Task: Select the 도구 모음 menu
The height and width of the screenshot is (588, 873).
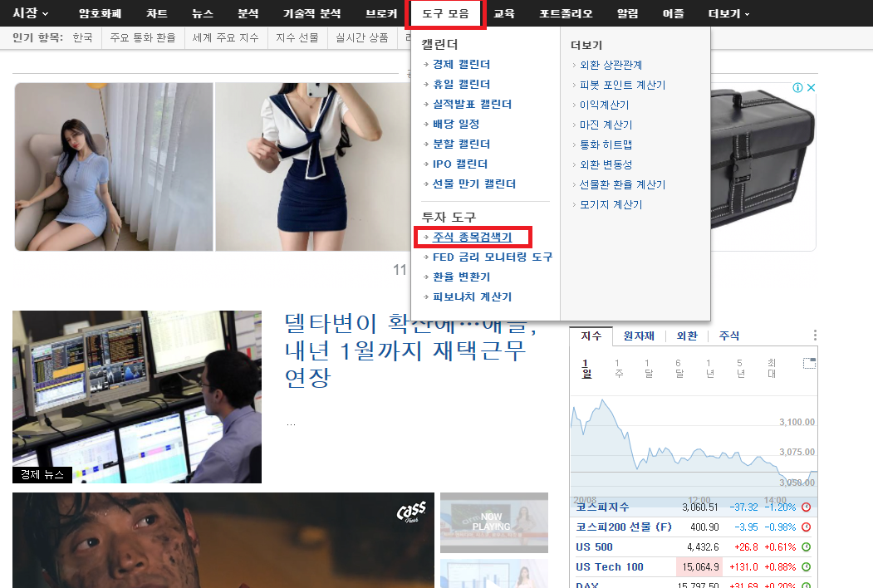Action: tap(445, 14)
